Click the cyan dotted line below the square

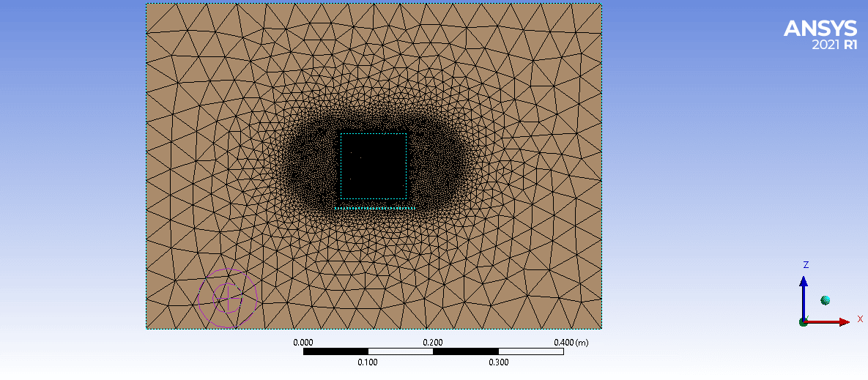tap(374, 209)
